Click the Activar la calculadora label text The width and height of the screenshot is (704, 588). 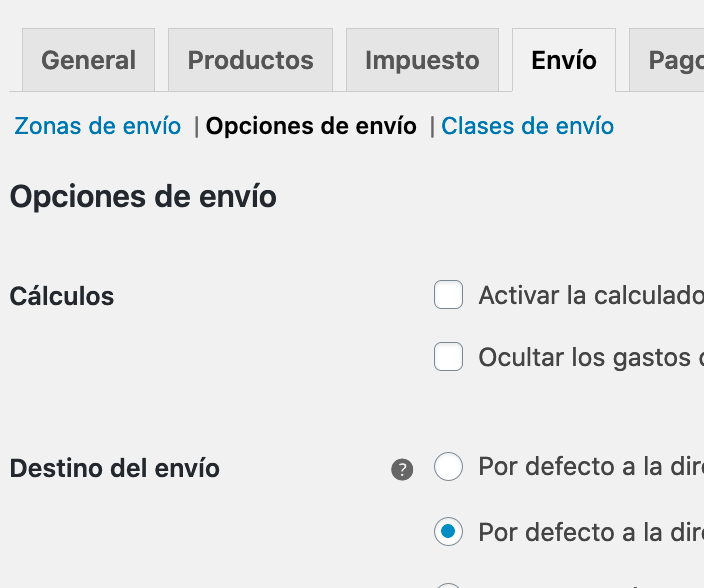591,296
